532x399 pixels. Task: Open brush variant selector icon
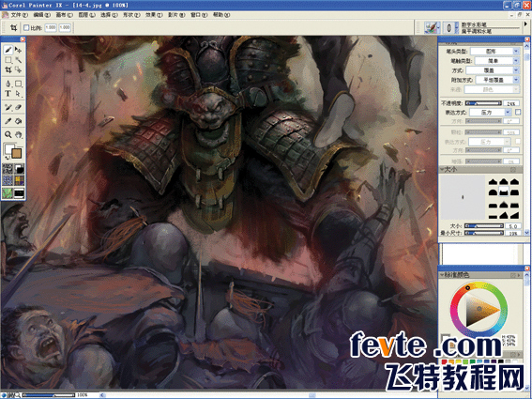[450, 27]
